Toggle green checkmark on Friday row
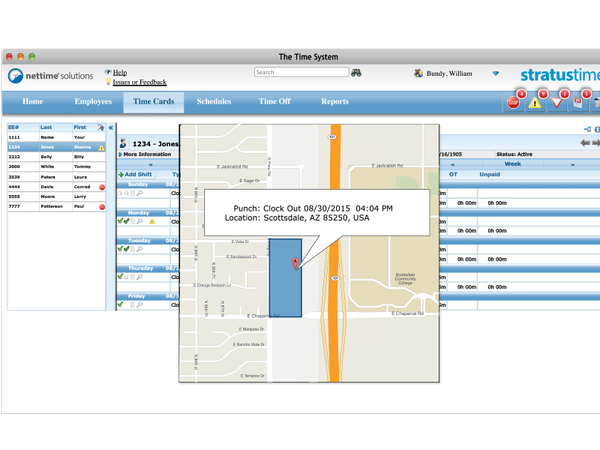Viewport: 600px width, 450px height. [x=120, y=305]
